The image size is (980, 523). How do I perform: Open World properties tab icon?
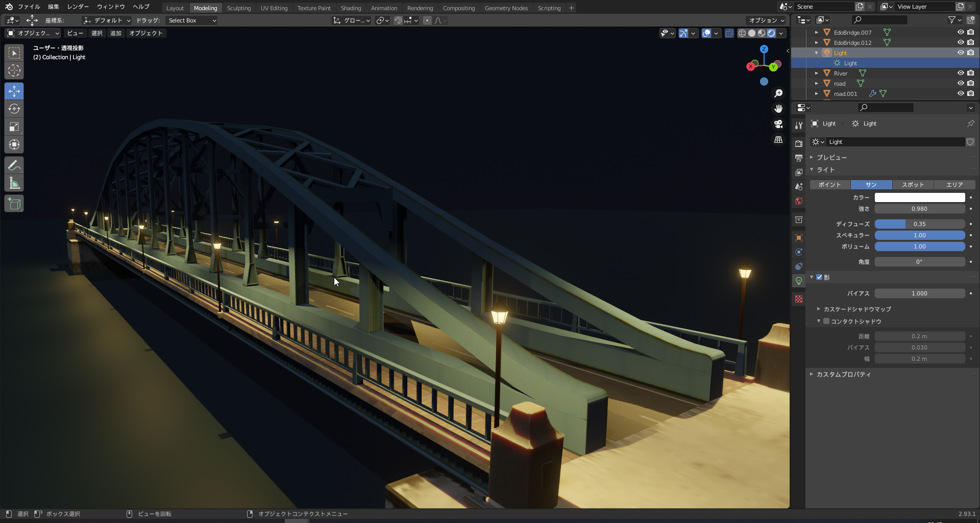pyautogui.click(x=799, y=201)
